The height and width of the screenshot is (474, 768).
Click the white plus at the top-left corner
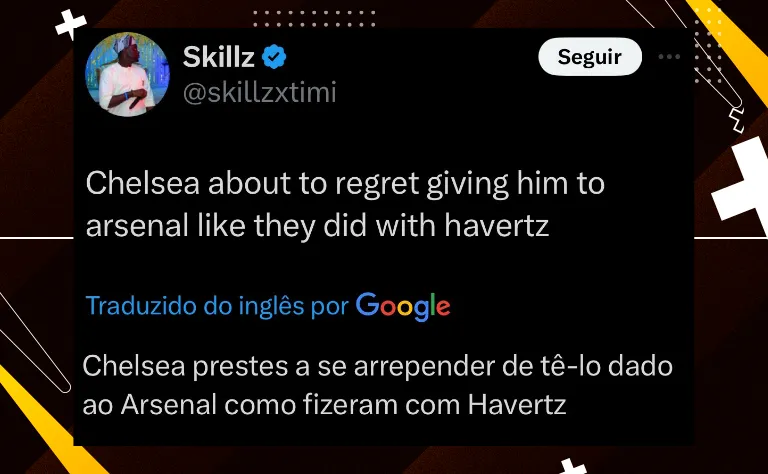[x=71, y=24]
